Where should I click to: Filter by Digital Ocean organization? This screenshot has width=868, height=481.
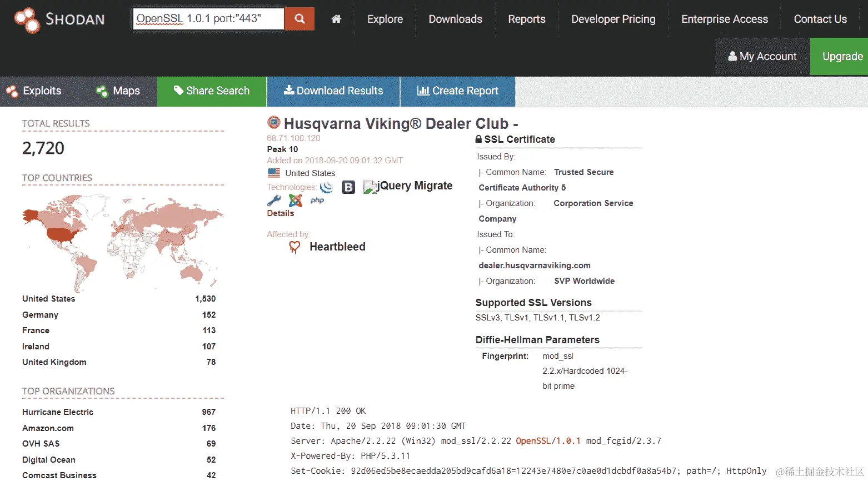[49, 460]
